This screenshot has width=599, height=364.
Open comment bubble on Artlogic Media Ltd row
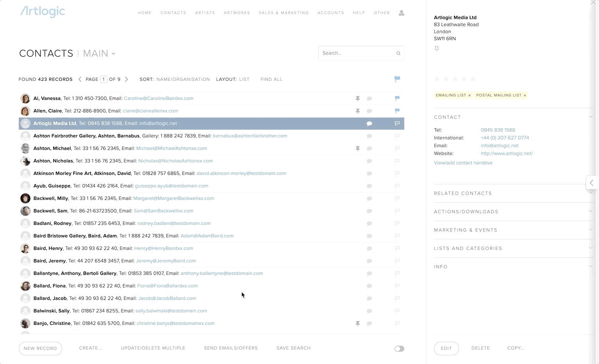coord(369,124)
